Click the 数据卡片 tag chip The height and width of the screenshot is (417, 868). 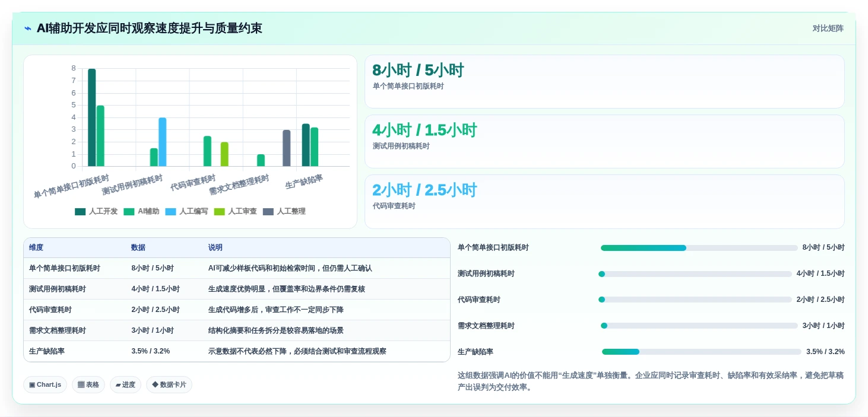pyautogui.click(x=169, y=384)
